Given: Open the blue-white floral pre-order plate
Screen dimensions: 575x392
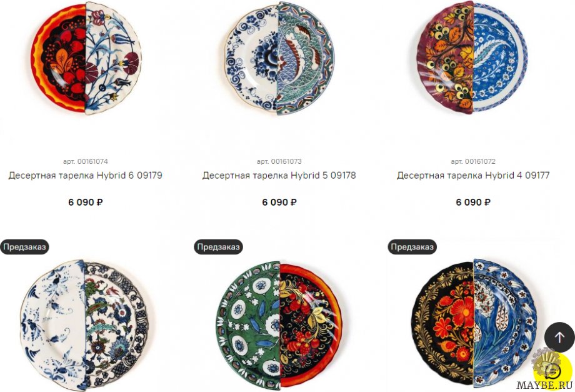Looking at the screenshot, I should (x=84, y=325).
